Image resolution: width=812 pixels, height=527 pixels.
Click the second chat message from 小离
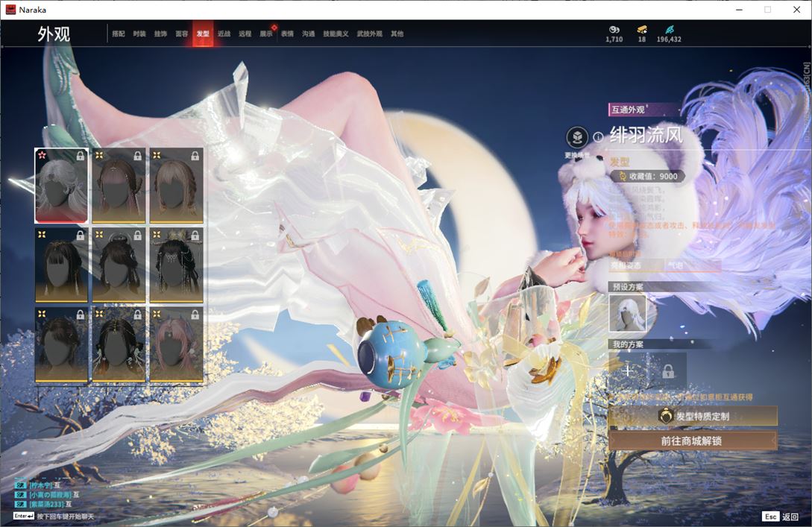pos(47,494)
